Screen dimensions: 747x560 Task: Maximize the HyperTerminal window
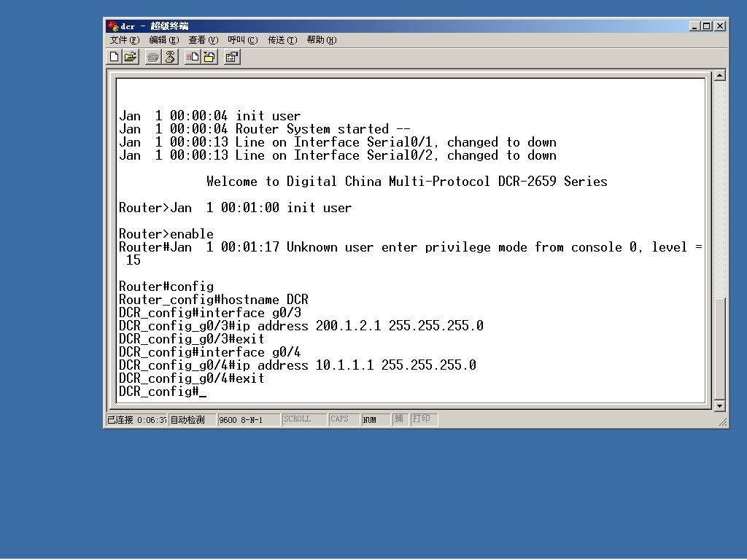click(x=706, y=26)
